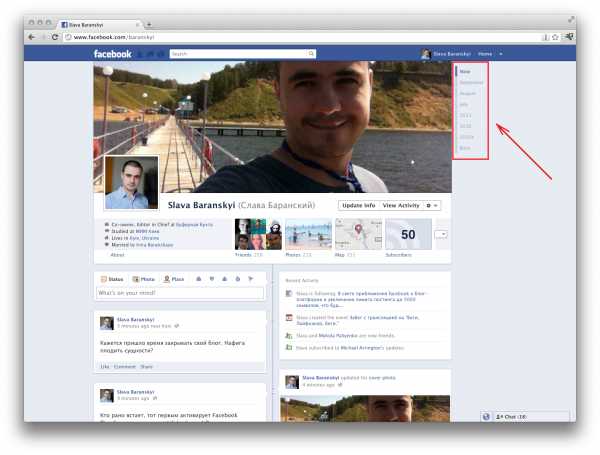Open the Map thumbnail tile
The width and height of the screenshot is (600, 455).
point(359,234)
